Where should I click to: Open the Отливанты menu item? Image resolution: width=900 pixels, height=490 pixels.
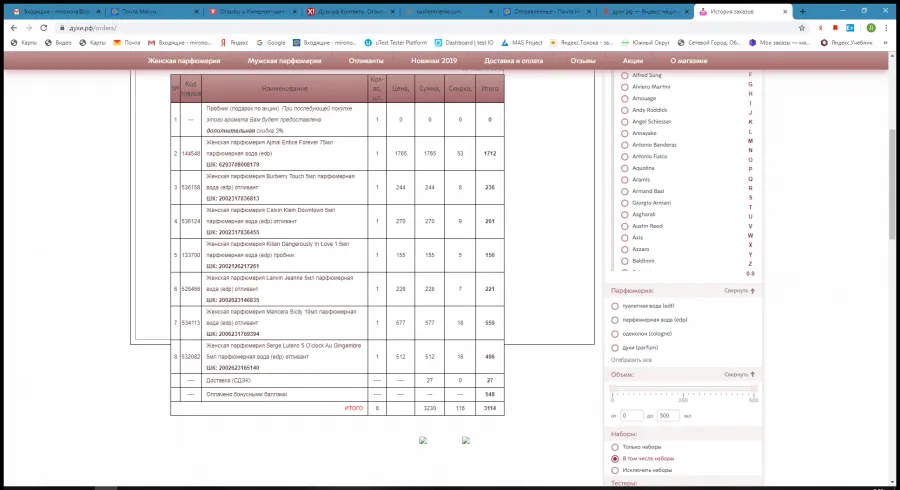click(x=366, y=60)
